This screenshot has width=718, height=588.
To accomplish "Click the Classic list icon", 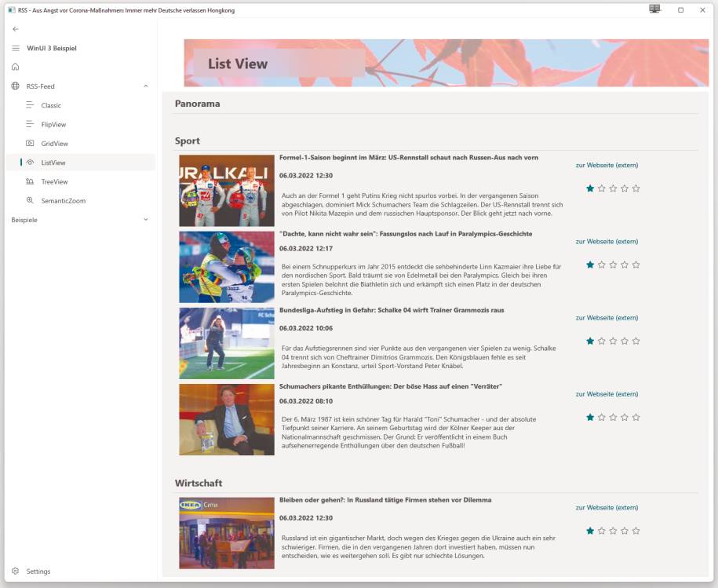I will coord(30,105).
